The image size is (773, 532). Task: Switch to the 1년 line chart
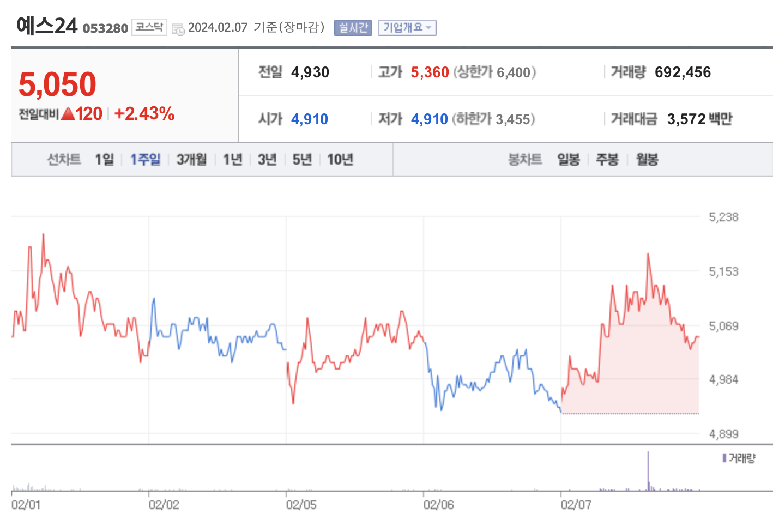(x=232, y=159)
